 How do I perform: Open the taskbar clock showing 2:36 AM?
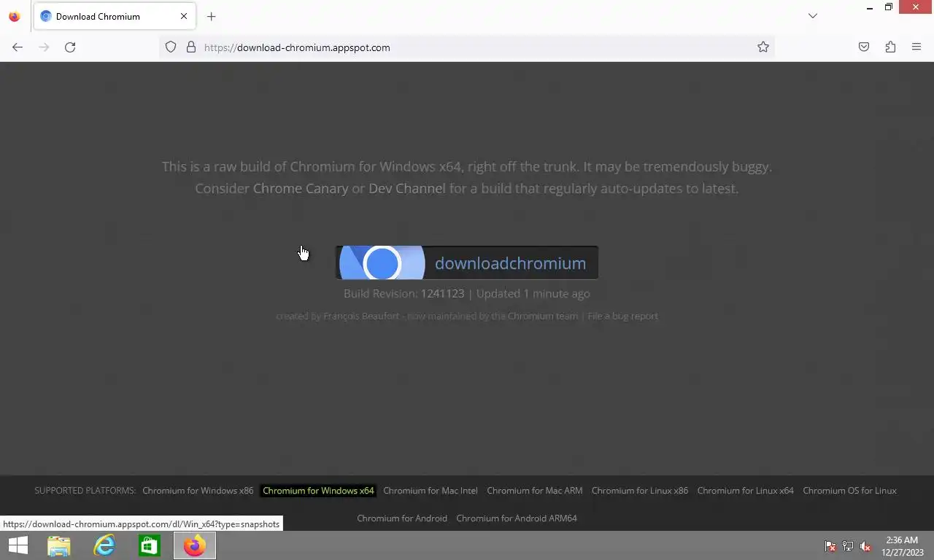[902, 546]
